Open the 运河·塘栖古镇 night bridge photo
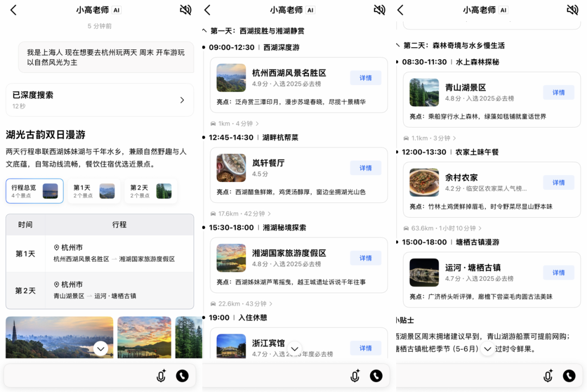The width and height of the screenshot is (587, 392). [424, 273]
